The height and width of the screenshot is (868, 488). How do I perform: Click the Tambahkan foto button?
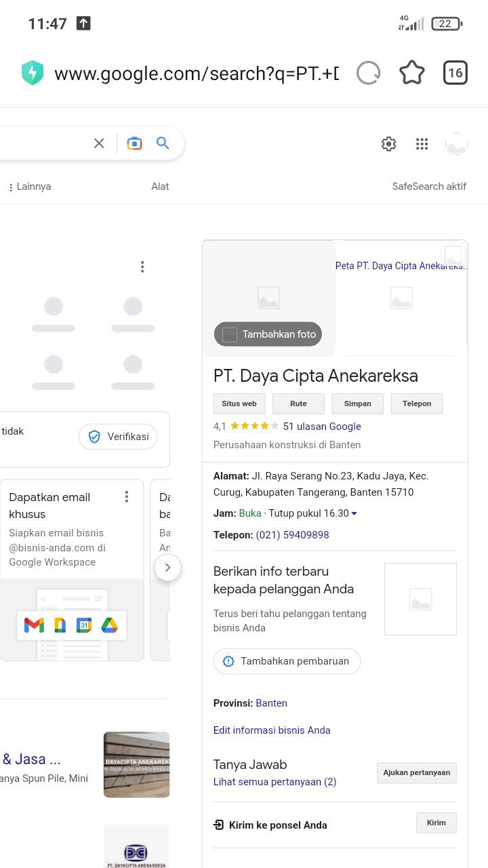coord(268,334)
